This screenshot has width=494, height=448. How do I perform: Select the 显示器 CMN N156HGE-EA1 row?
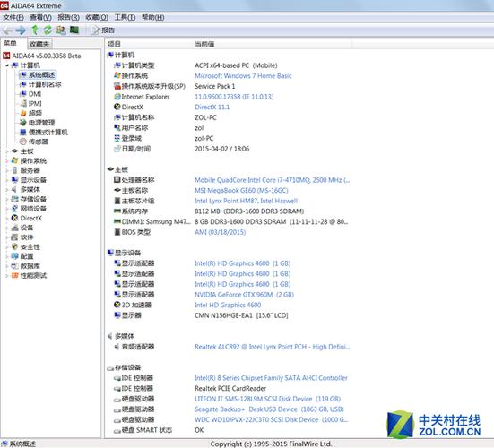click(x=201, y=315)
